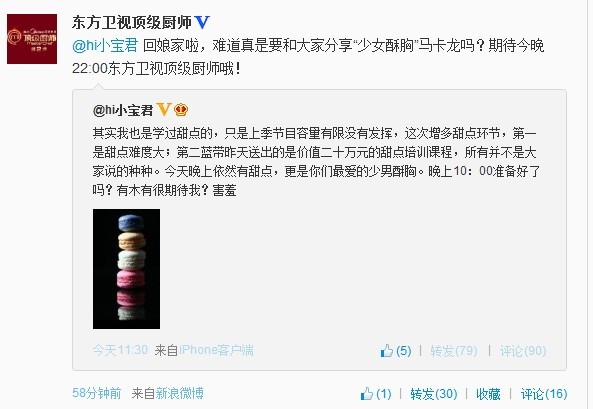Open 转发(79) on the quoted post
The height and width of the screenshot is (409, 593).
click(x=453, y=351)
